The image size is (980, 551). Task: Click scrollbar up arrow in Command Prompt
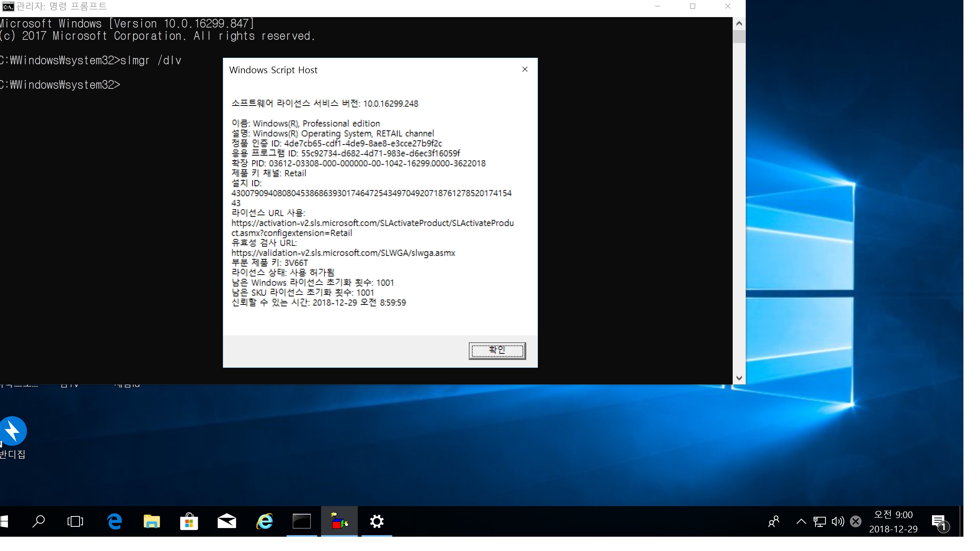coord(739,23)
